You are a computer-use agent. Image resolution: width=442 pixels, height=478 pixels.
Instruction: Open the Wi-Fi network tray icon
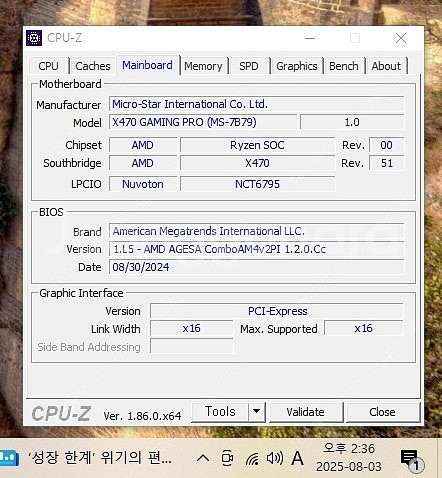pyautogui.click(x=252, y=459)
